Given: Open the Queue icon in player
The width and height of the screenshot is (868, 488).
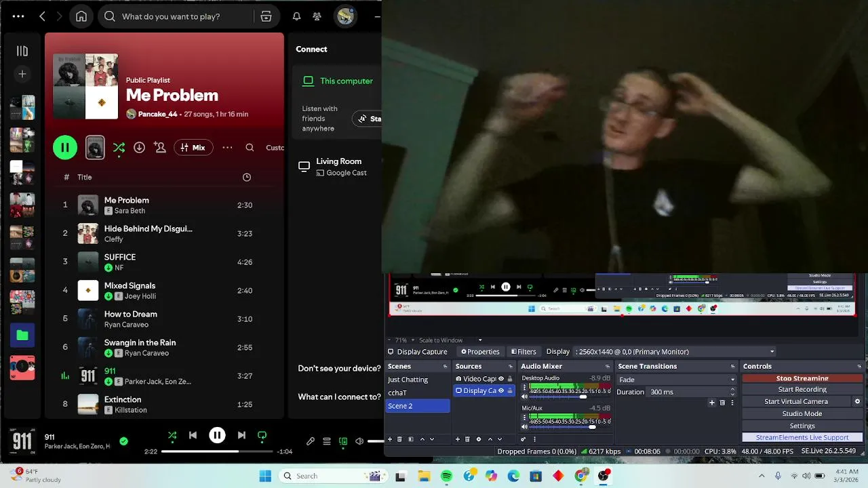Looking at the screenshot, I should click(326, 441).
